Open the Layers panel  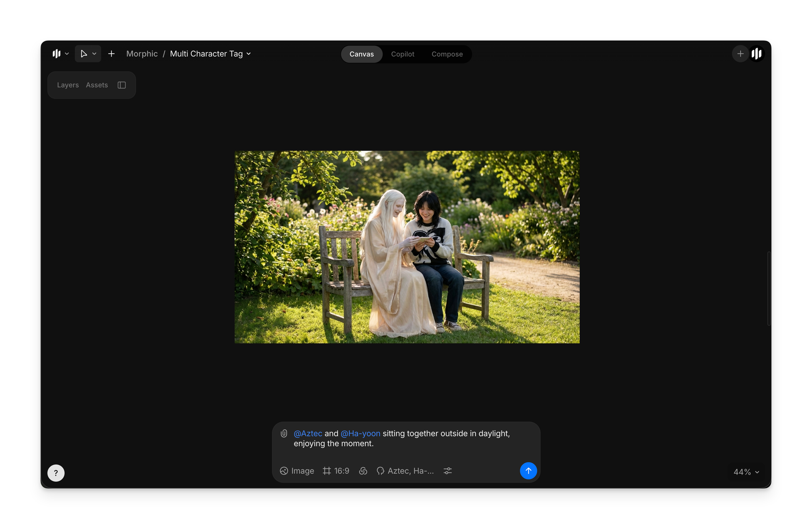point(68,85)
